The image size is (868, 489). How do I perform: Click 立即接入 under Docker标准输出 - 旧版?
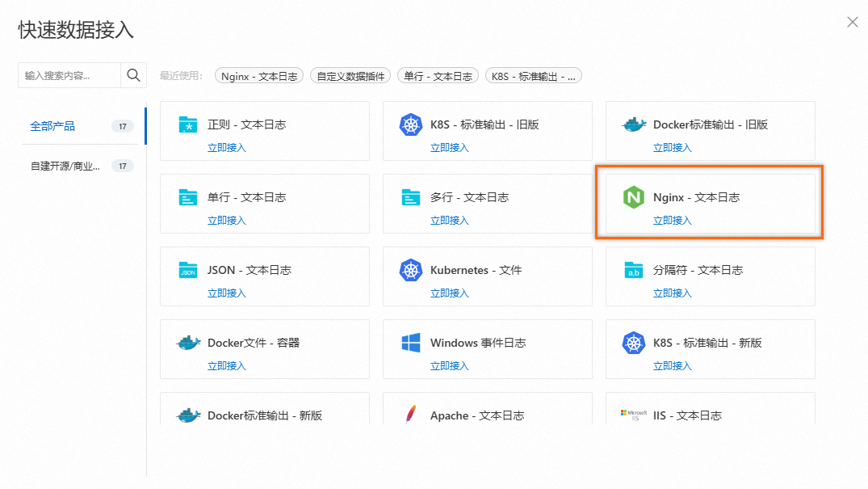coord(673,147)
